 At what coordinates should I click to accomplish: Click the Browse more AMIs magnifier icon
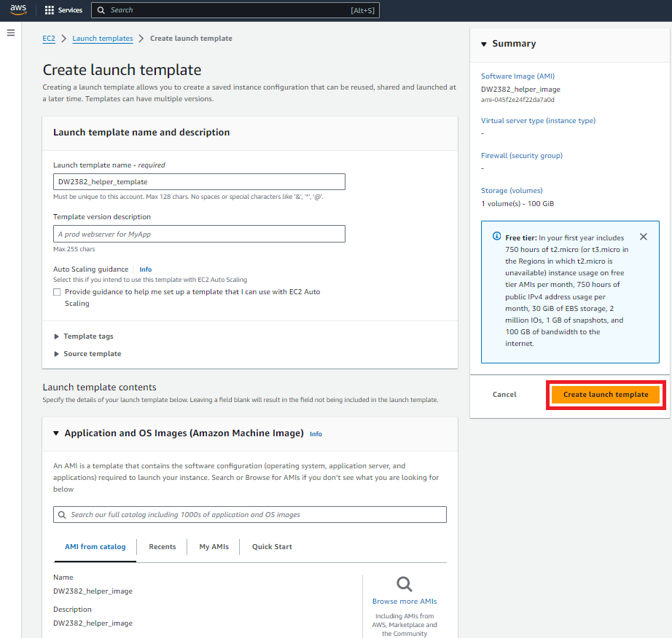tap(404, 584)
